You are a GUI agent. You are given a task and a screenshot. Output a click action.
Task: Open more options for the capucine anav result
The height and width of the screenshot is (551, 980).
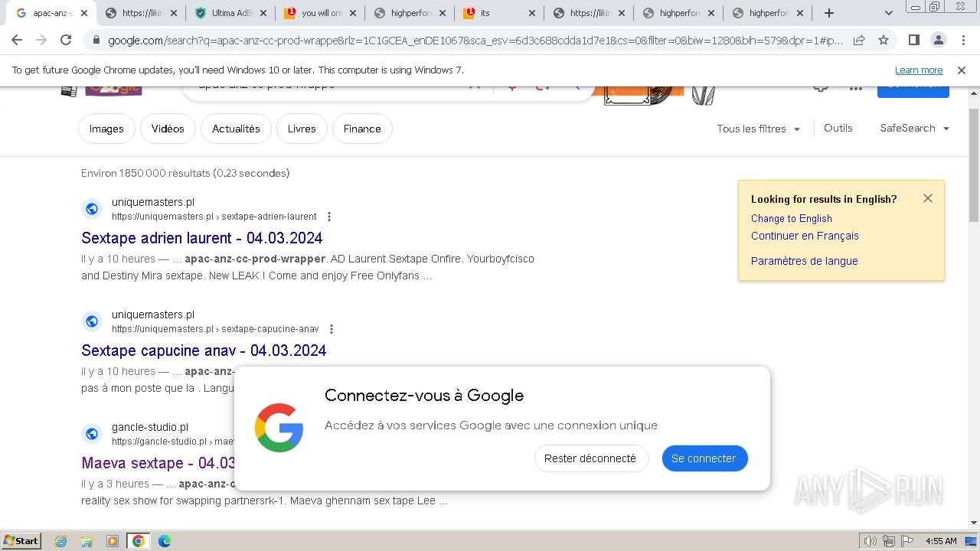tap(332, 329)
